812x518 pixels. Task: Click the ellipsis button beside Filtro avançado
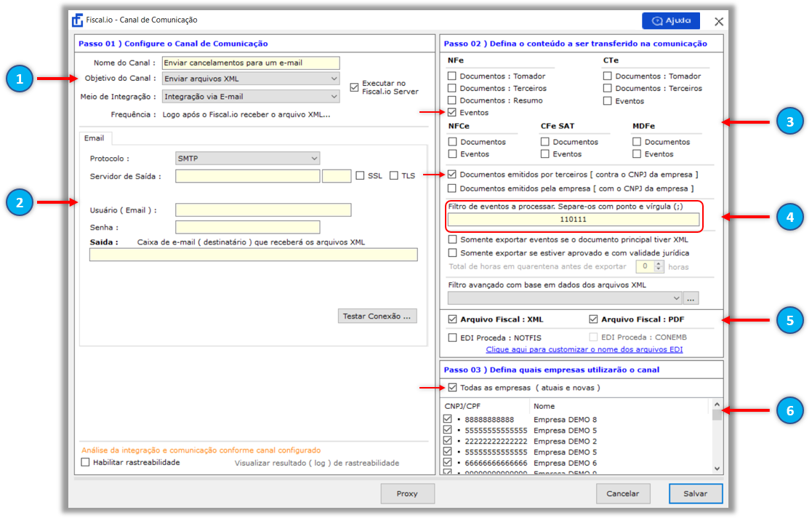pyautogui.click(x=691, y=298)
